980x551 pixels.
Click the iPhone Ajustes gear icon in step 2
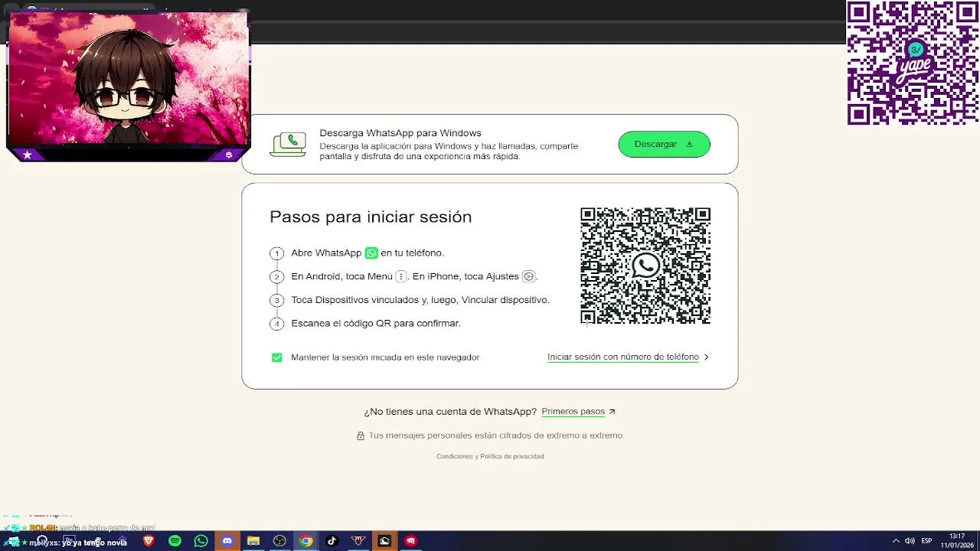[x=528, y=276]
